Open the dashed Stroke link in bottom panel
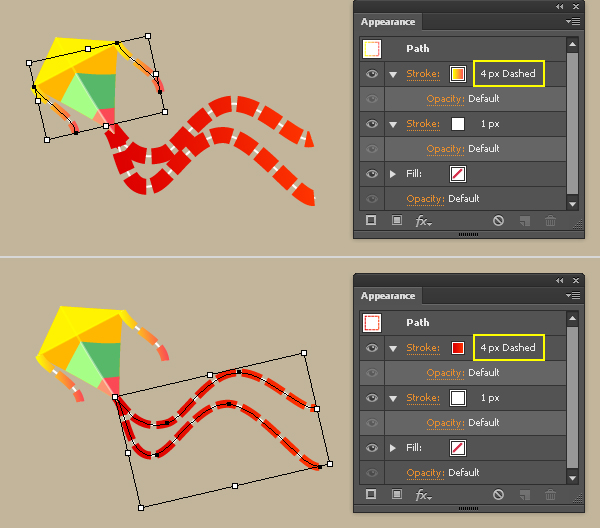600x528 pixels. click(x=423, y=347)
